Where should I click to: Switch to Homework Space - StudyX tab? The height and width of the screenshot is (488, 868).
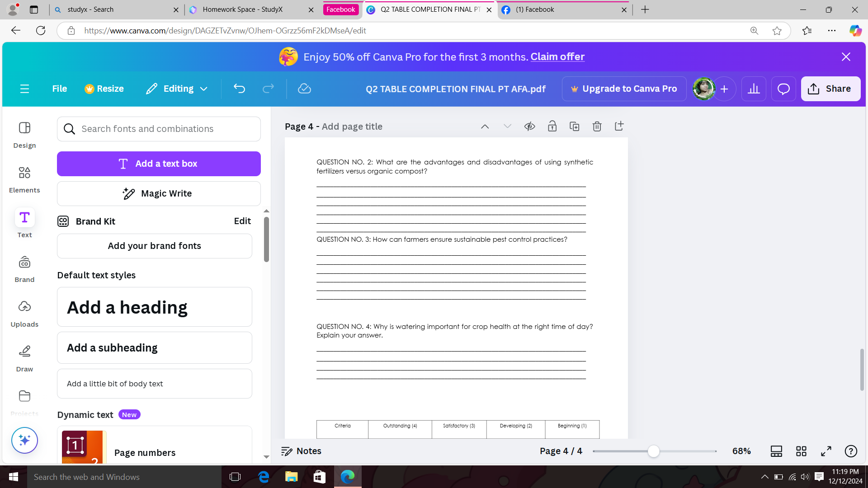[251, 9]
